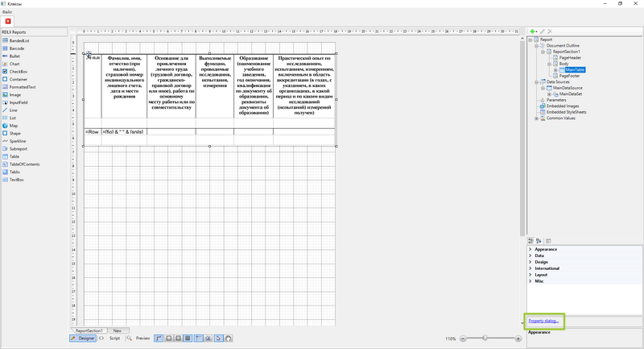Sort properties alphabetically
The image size is (644, 349).
(x=539, y=241)
